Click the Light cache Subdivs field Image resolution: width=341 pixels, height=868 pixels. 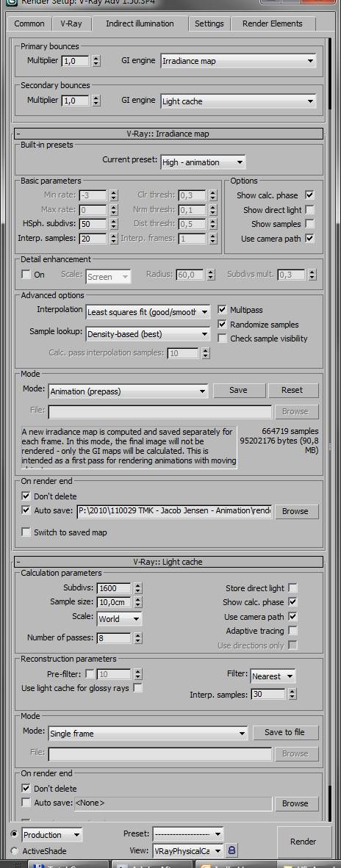(x=114, y=588)
